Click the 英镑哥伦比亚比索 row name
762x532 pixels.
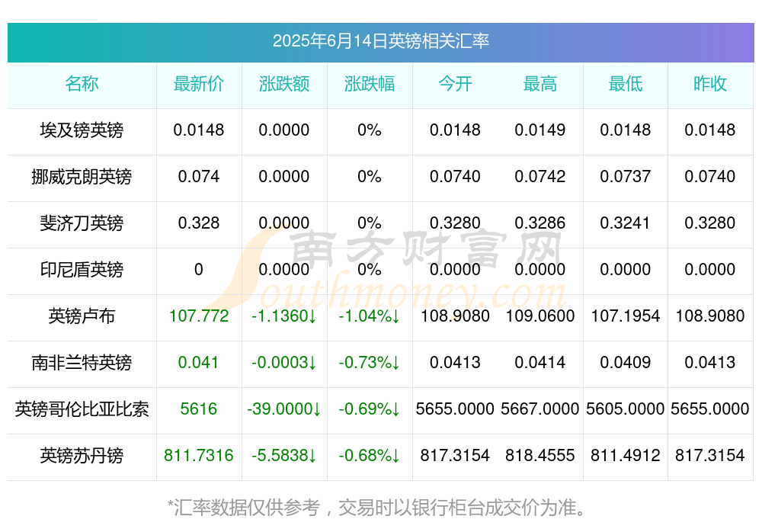tap(82, 409)
